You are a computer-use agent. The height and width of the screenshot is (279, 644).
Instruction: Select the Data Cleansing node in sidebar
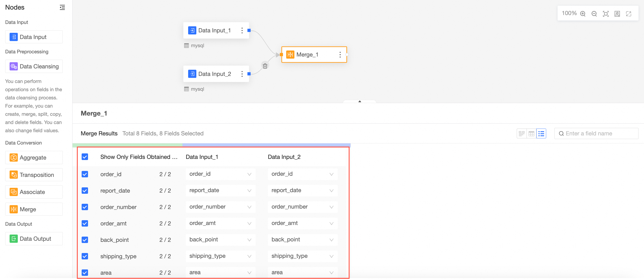coord(34,66)
